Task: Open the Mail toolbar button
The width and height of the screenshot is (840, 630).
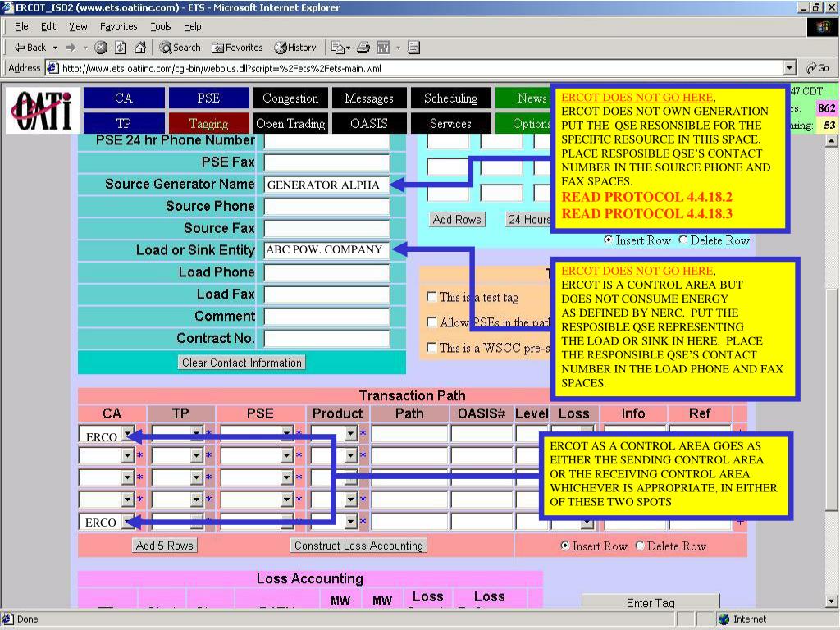Action: pyautogui.click(x=337, y=48)
